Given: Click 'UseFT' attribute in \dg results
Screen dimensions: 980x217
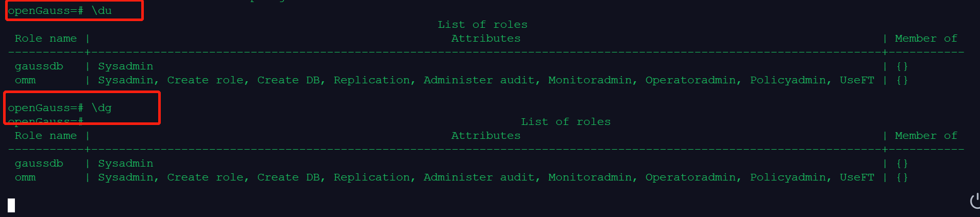Looking at the screenshot, I should [x=857, y=177].
